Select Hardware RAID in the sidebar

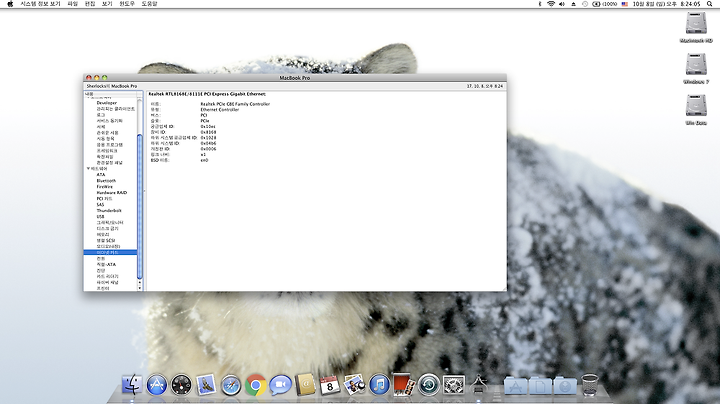pyautogui.click(x=112, y=192)
